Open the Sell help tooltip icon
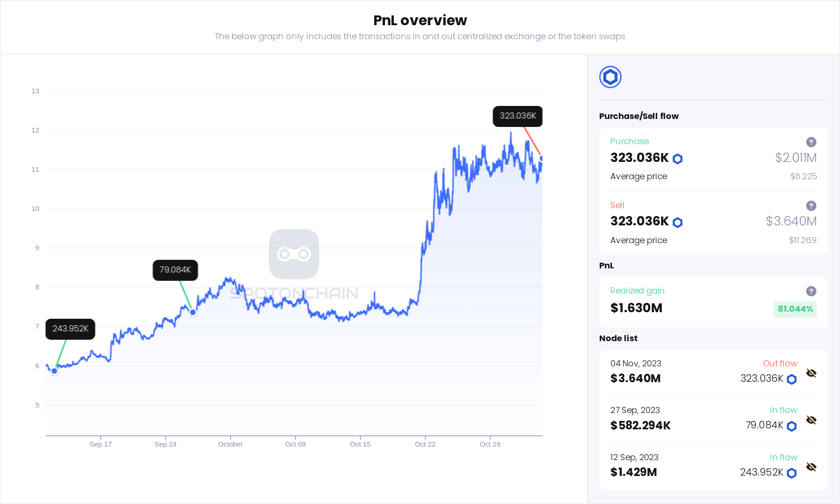The width and height of the screenshot is (840, 504). [811, 206]
